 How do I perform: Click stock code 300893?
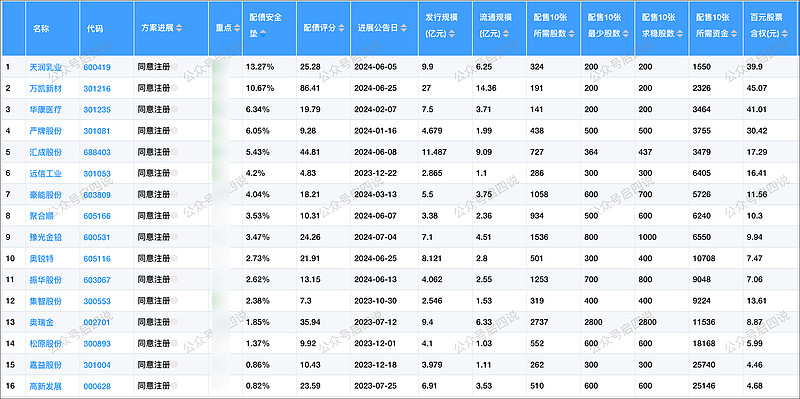click(x=97, y=344)
